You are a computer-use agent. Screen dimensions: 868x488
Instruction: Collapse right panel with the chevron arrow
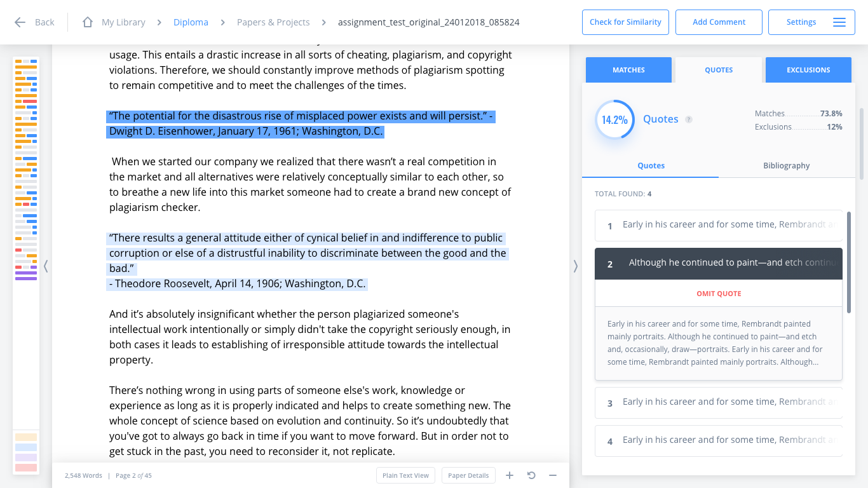coord(576,266)
